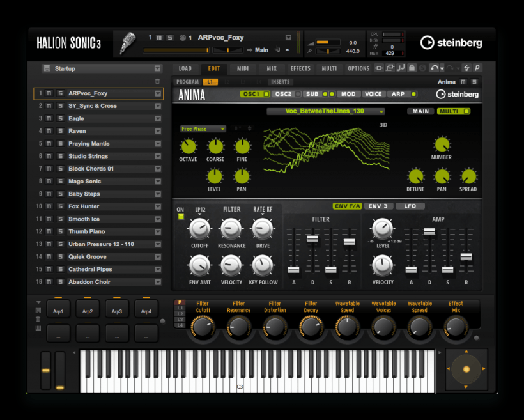Open undo history dropdown arrow
Image resolution: width=524 pixels, height=420 pixels.
(442, 68)
